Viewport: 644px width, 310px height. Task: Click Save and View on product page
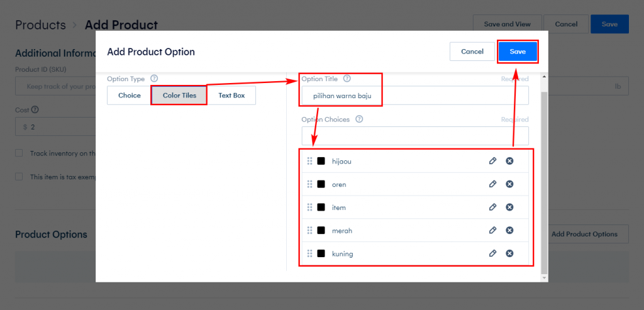[508, 25]
